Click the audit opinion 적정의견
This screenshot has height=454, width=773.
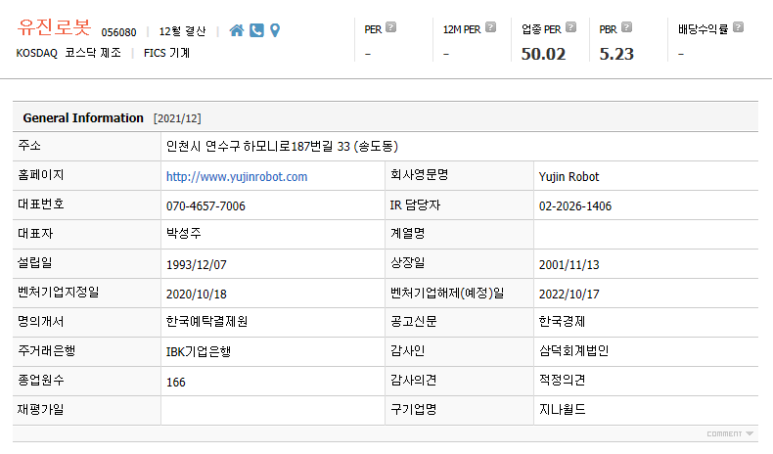[562, 380]
